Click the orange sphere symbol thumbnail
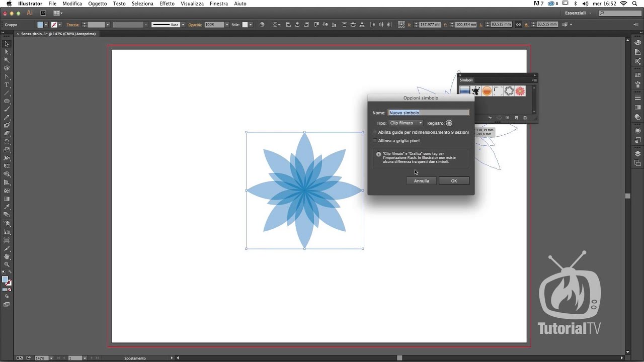This screenshot has height=362, width=644. [x=487, y=90]
